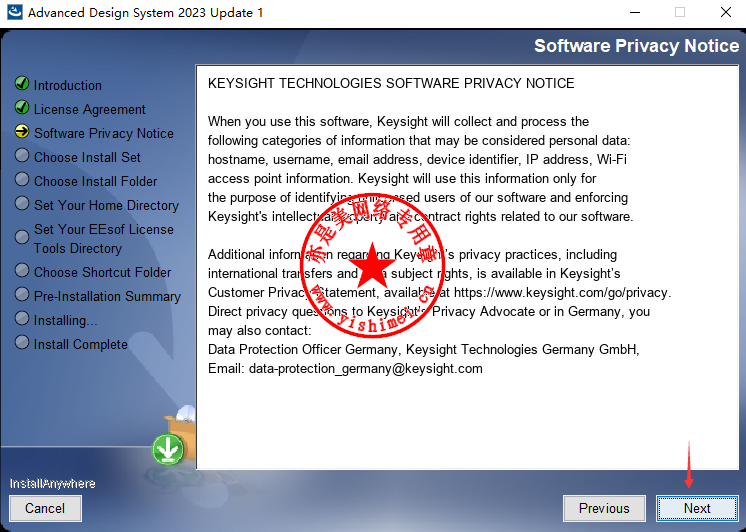
Task: Select the Pre-Installation Summary step label
Action: 107,296
